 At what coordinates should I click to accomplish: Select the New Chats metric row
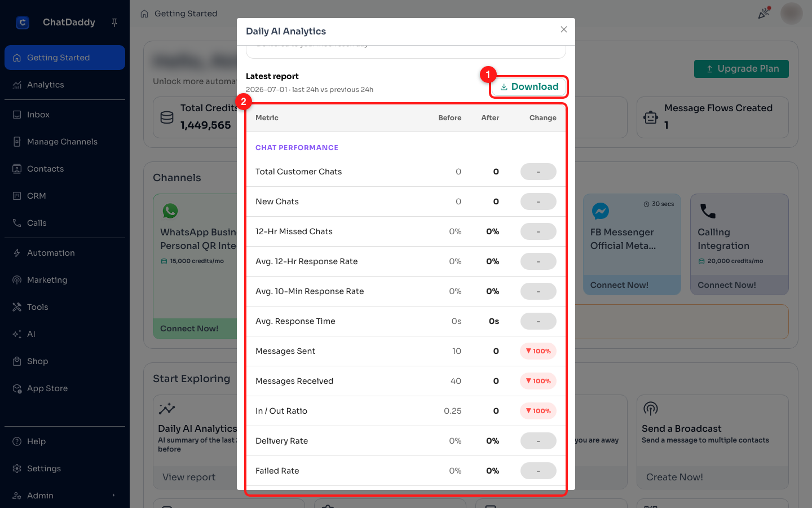click(x=406, y=202)
